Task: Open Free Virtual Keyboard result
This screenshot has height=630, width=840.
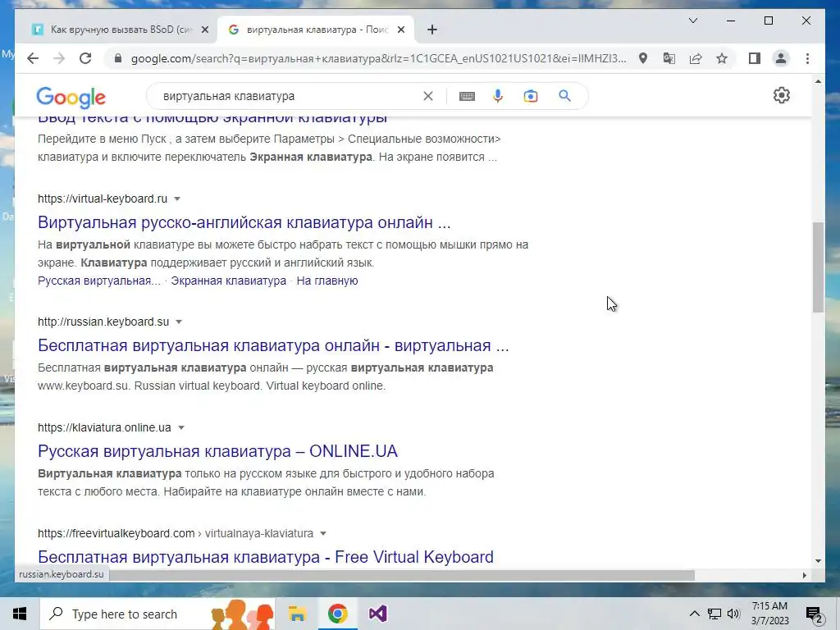Action: point(266,557)
